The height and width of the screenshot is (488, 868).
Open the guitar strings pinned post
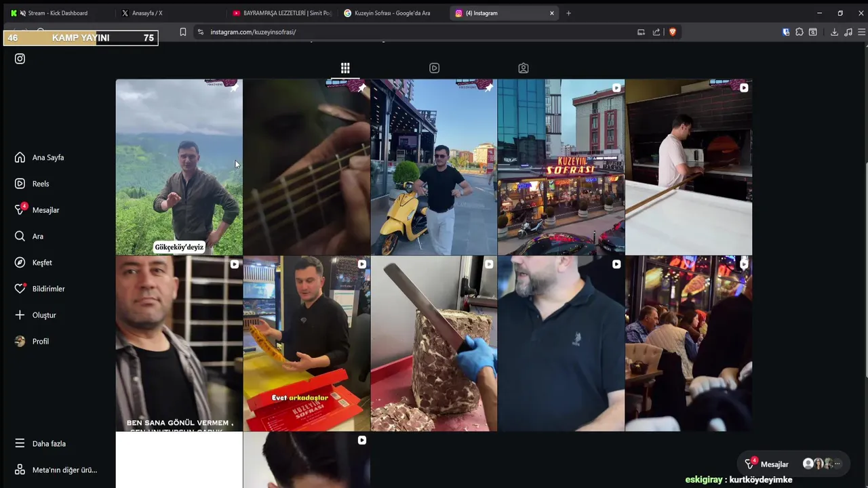tap(307, 167)
